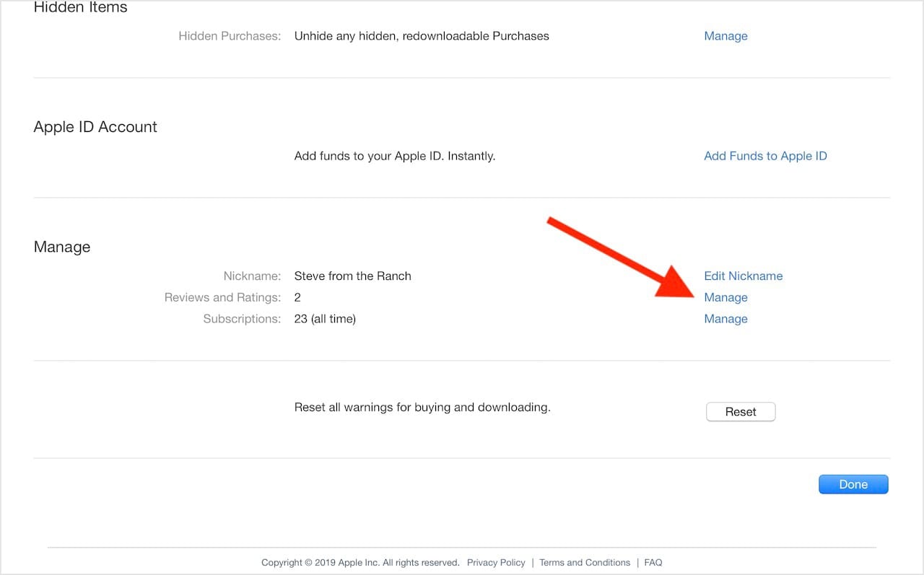Click the Subscriptions count 23 (all time)

tap(325, 319)
